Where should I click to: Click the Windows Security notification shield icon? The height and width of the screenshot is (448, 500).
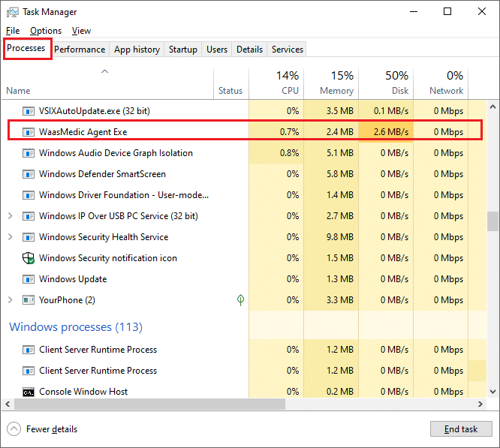[29, 258]
